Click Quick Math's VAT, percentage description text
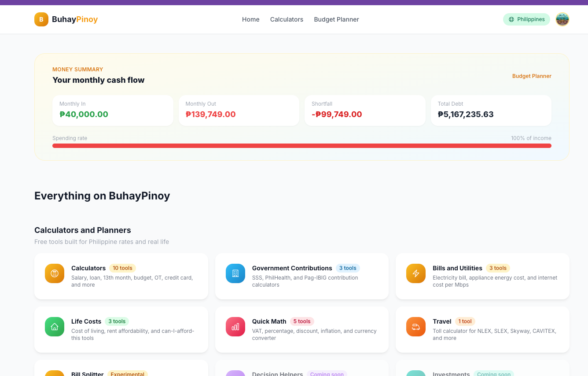Image resolution: width=588 pixels, height=376 pixels. click(314, 335)
